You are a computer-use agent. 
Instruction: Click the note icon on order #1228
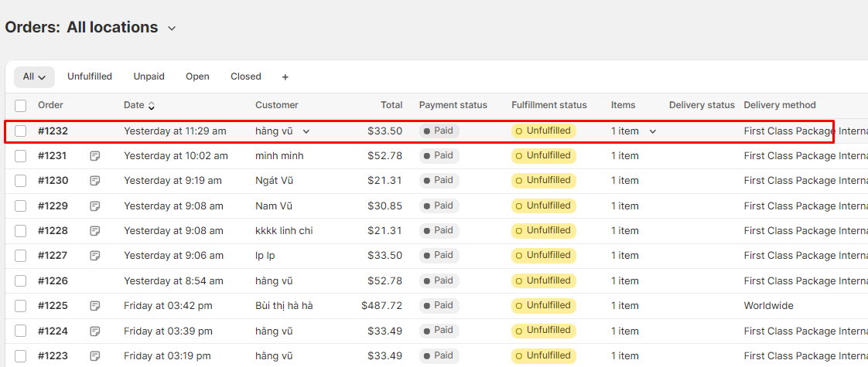95,231
